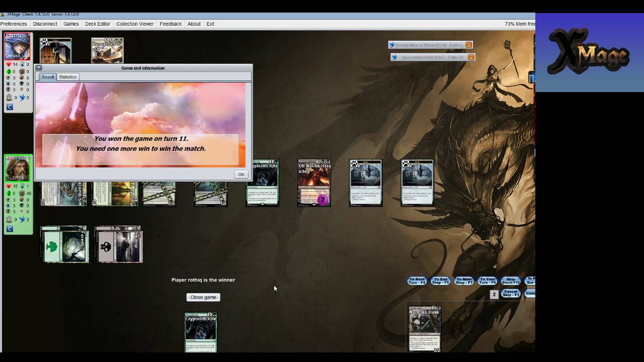This screenshot has height=362, width=644.
Task: Click opponent's blue C command zone button
Action: click(10, 107)
